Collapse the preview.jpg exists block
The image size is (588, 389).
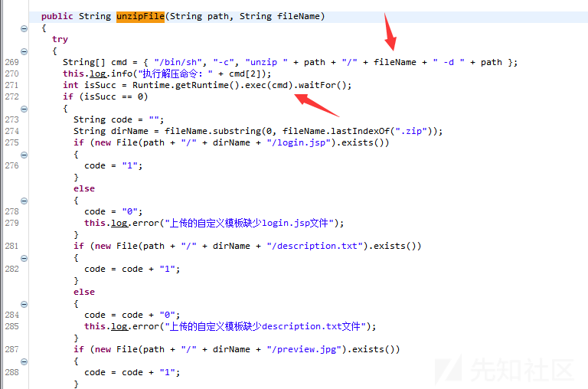point(24,361)
